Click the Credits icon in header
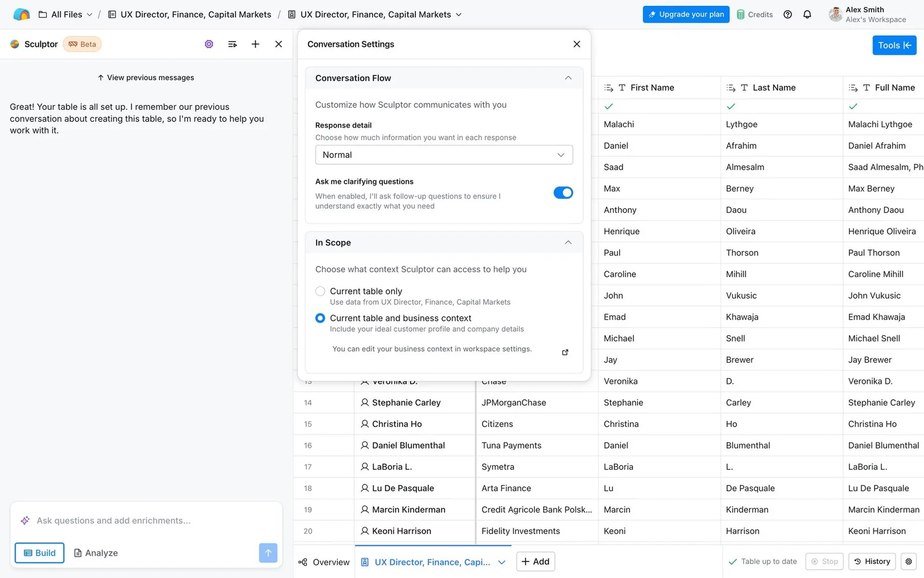Screen dimensions: 924x578 740,14
